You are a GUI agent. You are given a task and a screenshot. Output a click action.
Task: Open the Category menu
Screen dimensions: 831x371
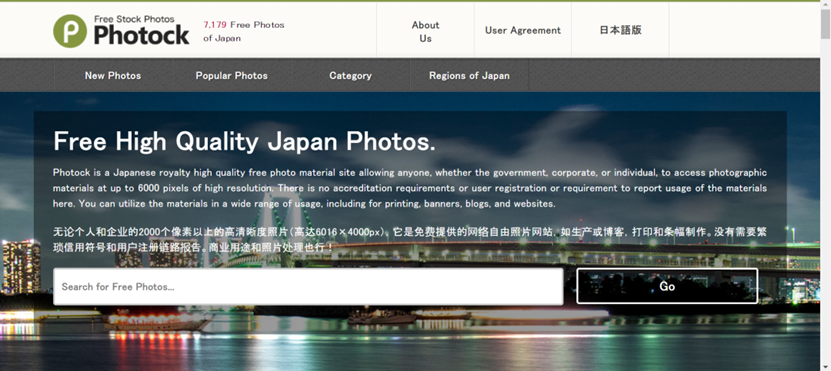350,75
